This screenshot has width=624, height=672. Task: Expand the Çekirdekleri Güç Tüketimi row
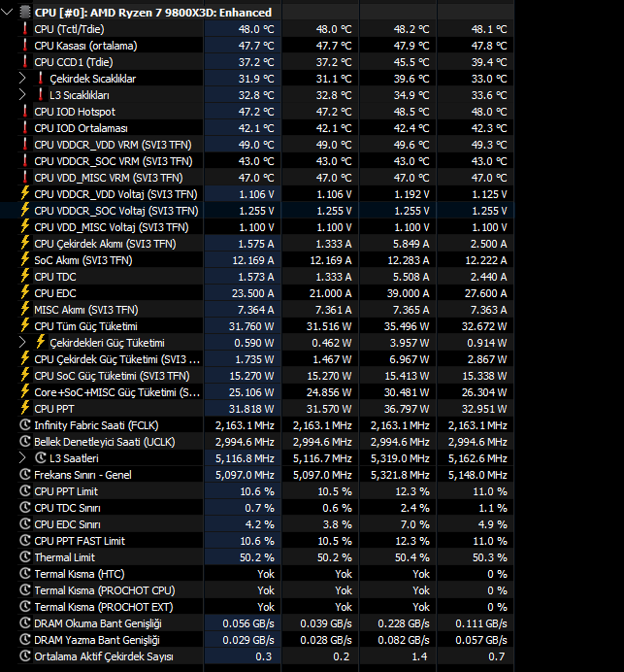(22, 343)
